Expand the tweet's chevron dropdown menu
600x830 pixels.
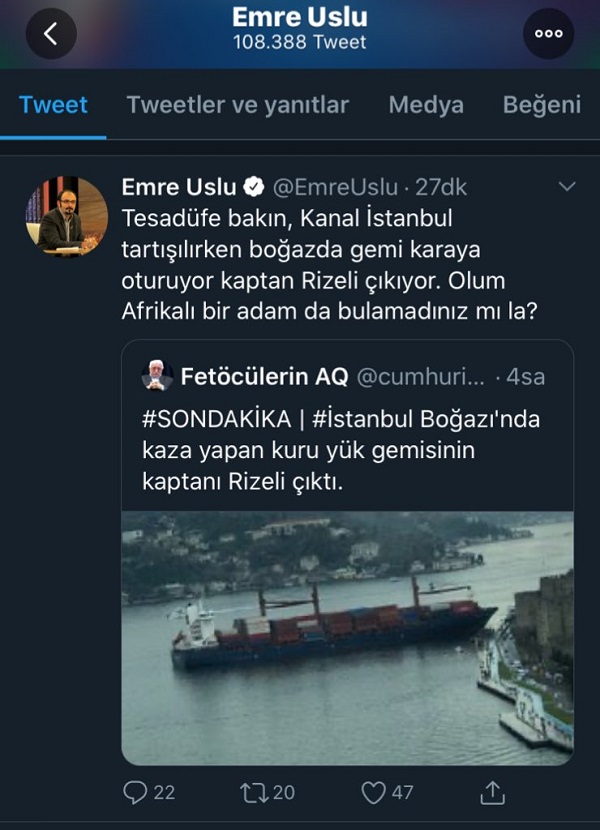[x=566, y=187]
